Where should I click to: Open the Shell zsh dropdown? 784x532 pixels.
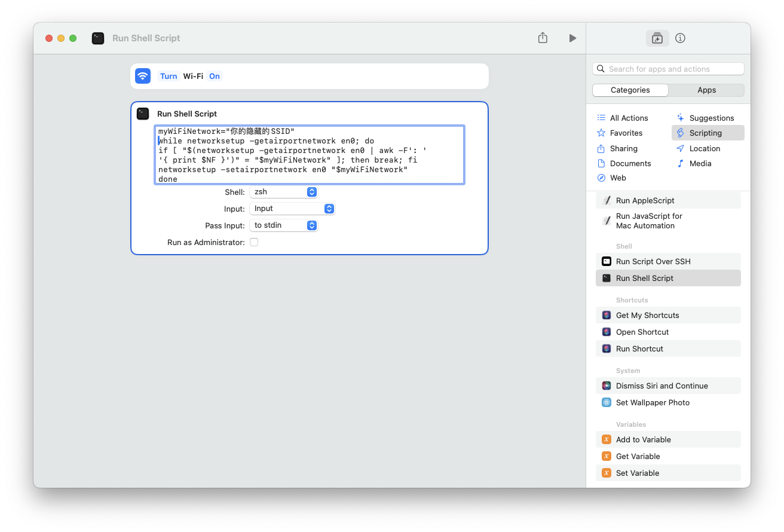[x=284, y=192]
